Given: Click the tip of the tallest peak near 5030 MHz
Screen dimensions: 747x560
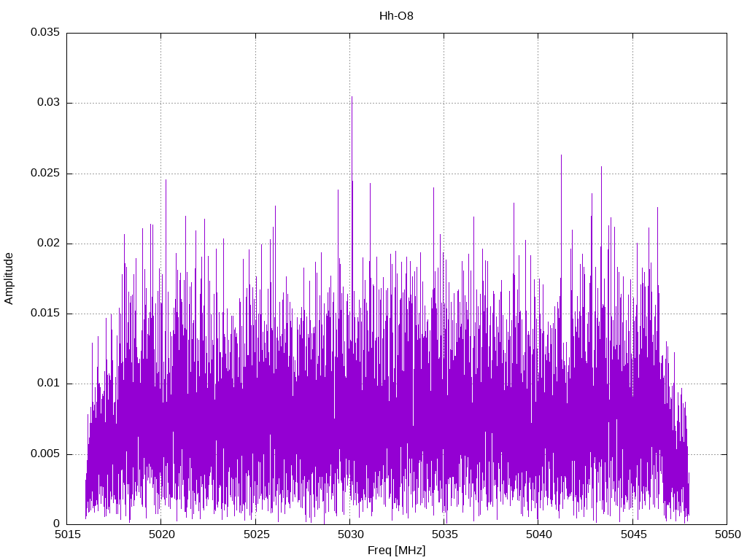Looking at the screenshot, I should pyautogui.click(x=352, y=97).
